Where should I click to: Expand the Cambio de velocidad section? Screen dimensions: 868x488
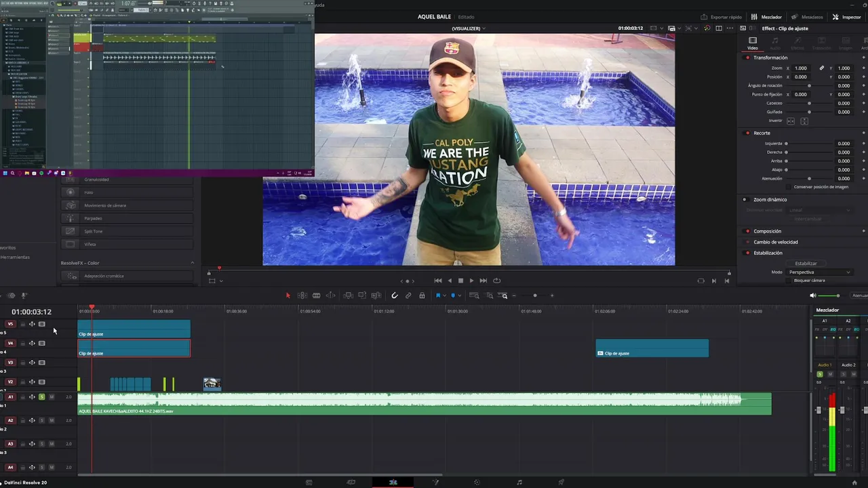pos(776,242)
